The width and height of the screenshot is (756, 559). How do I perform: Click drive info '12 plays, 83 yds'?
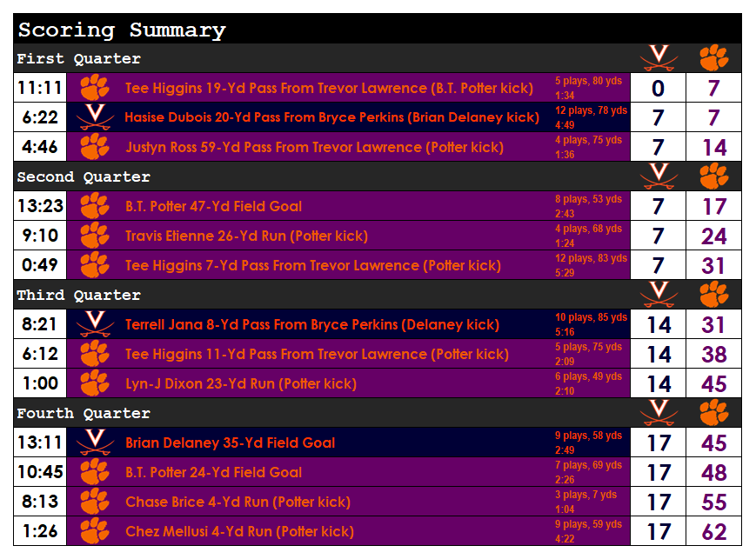591,258
